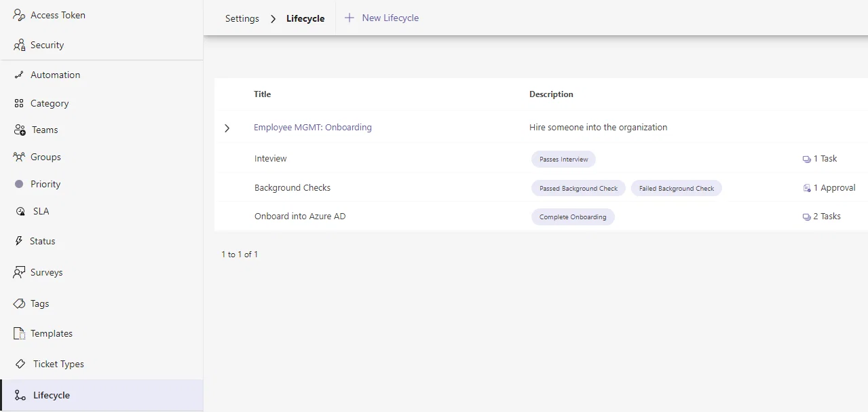Screen dimensions: 868x412
Task: Click the Passes Interview transition tag
Action: pos(564,160)
